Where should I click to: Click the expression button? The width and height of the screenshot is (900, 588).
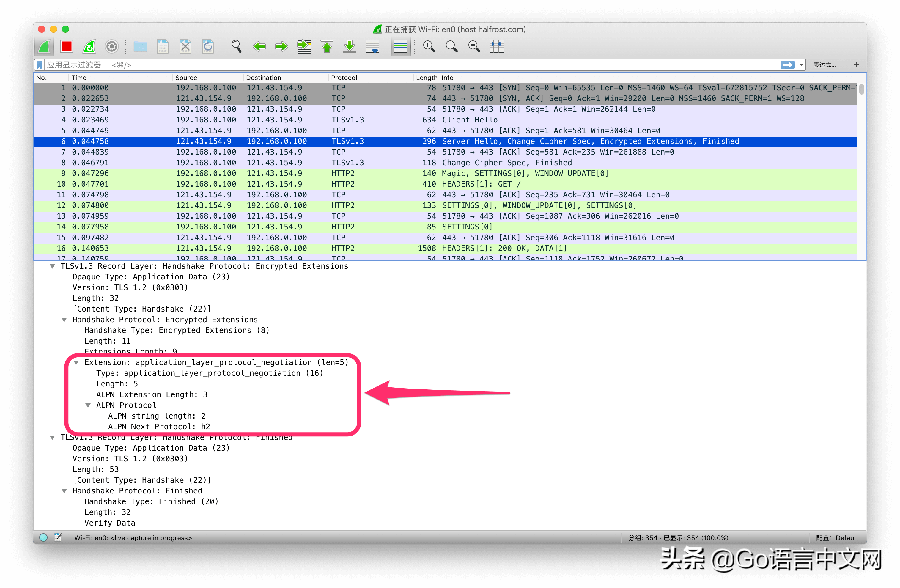pyautogui.click(x=825, y=65)
